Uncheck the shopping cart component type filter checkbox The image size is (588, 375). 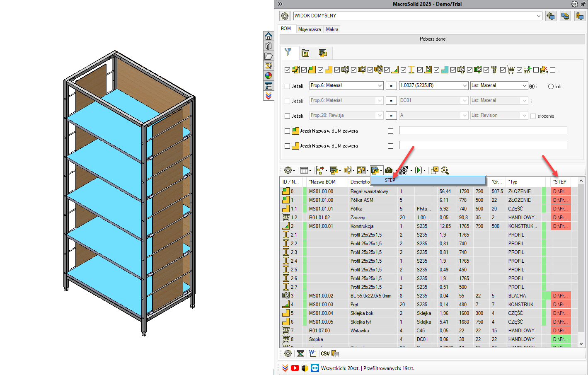pos(503,70)
